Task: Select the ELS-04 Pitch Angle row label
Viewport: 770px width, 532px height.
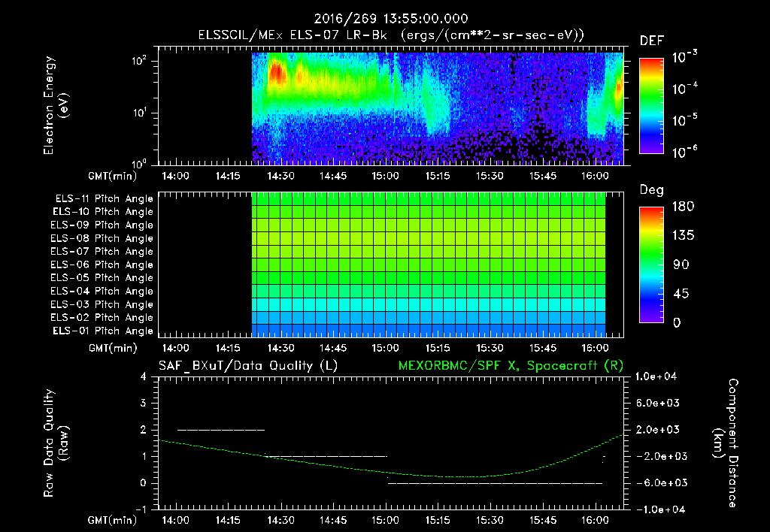Action: click(102, 291)
